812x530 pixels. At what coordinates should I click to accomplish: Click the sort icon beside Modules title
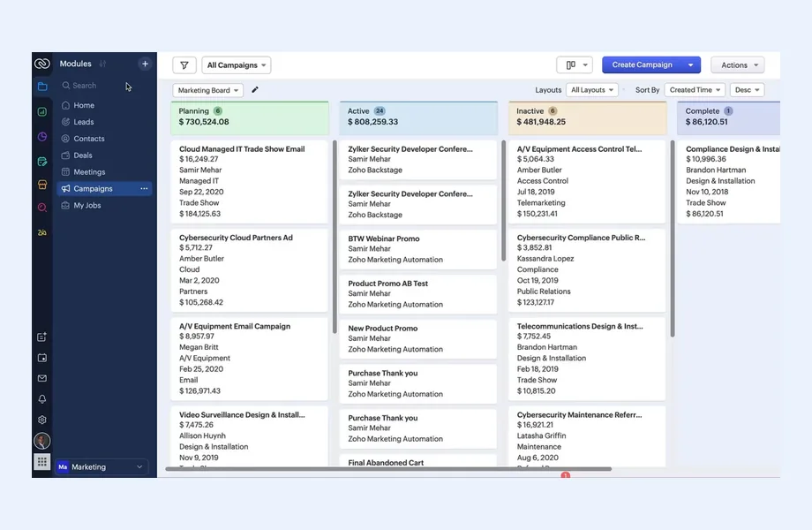click(102, 64)
